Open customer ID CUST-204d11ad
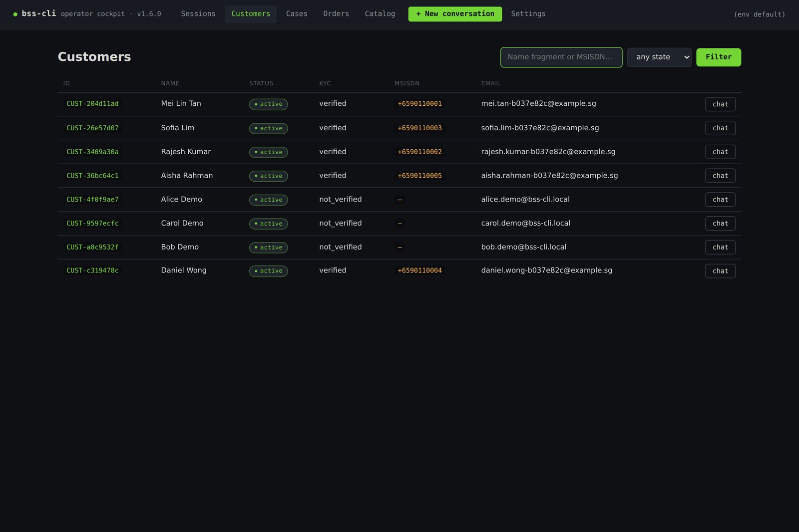The image size is (799, 532). (92, 104)
